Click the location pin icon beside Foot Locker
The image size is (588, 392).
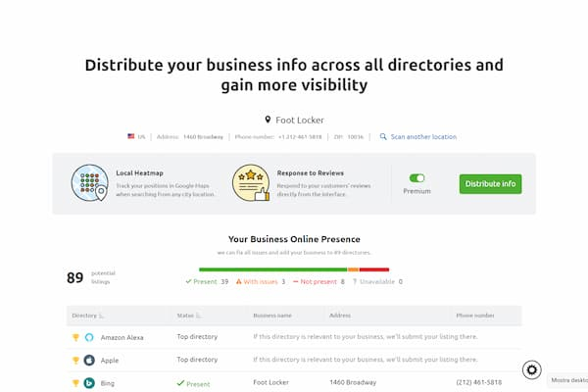[268, 120]
